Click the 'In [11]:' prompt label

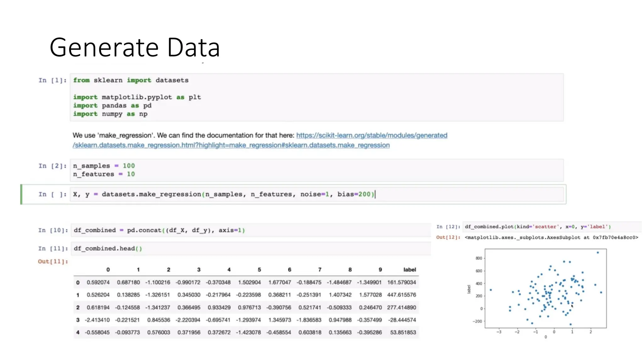[53, 249]
